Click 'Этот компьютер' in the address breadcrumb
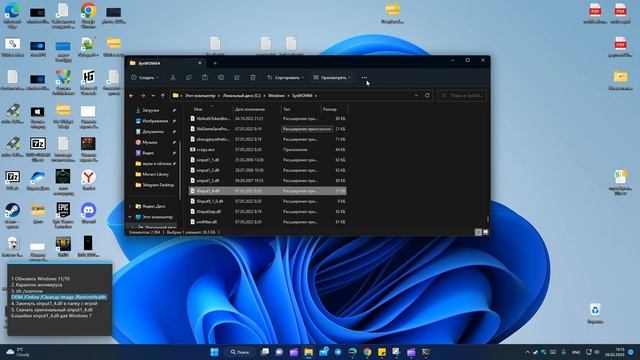 tap(200, 96)
